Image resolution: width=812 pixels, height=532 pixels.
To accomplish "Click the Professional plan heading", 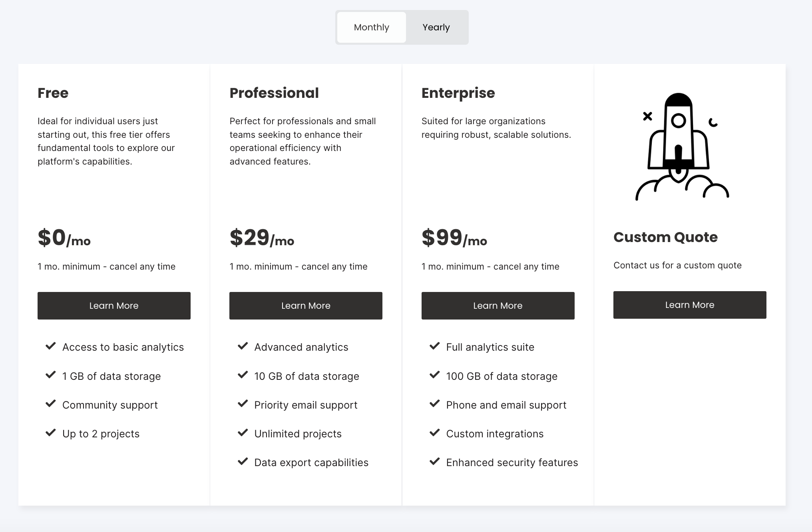I will tap(274, 93).
